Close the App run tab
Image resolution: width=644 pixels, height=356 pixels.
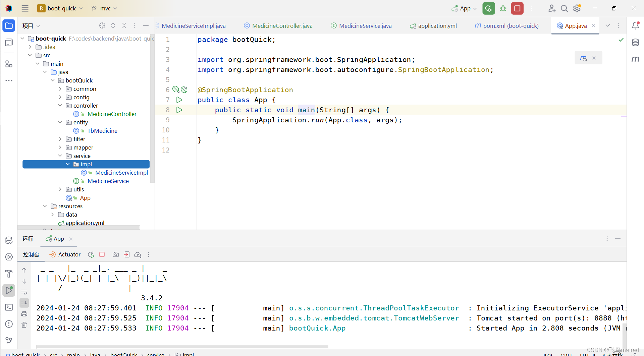71,239
